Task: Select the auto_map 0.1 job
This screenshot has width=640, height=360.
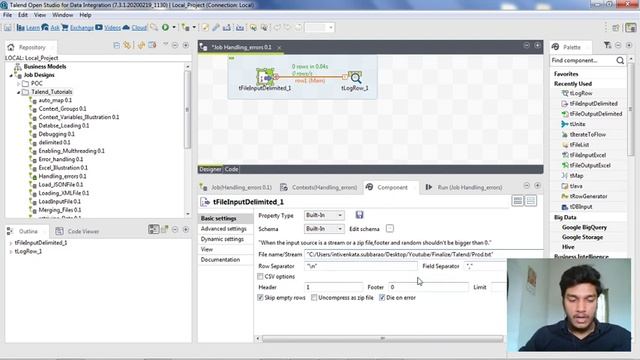Action: coord(55,100)
